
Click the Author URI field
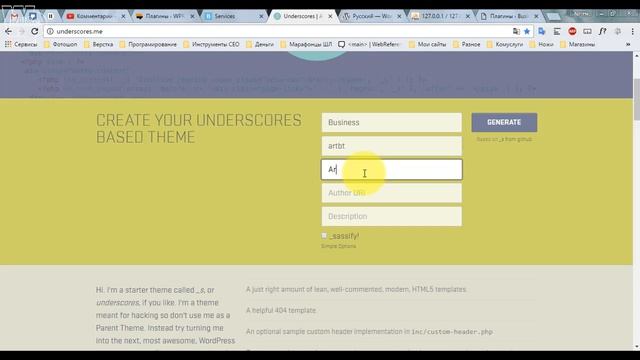(x=391, y=193)
